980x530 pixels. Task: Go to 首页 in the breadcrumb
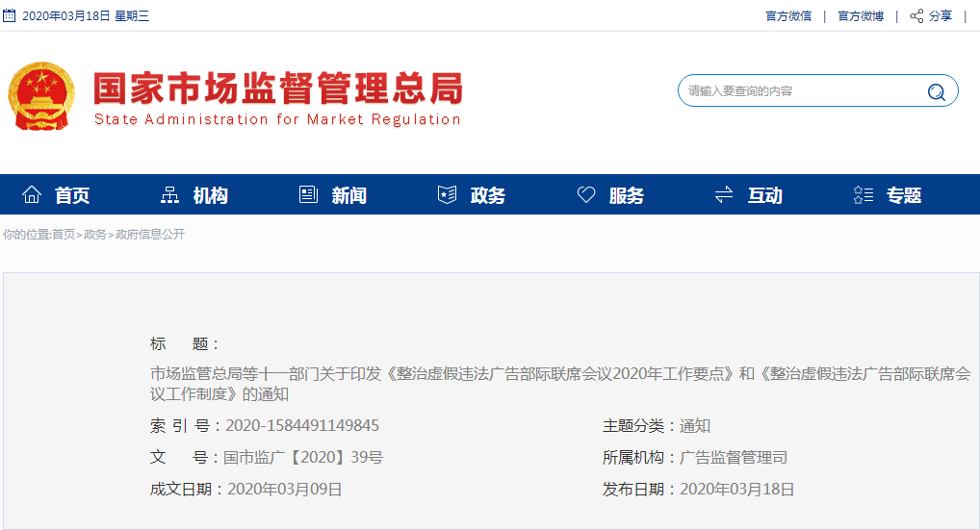coord(64,234)
